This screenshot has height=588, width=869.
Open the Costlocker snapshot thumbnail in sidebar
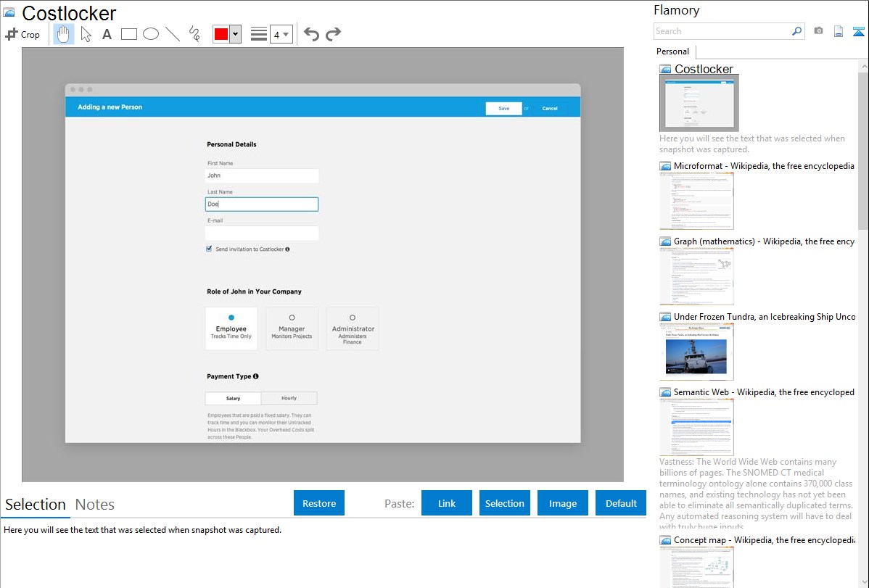point(699,103)
